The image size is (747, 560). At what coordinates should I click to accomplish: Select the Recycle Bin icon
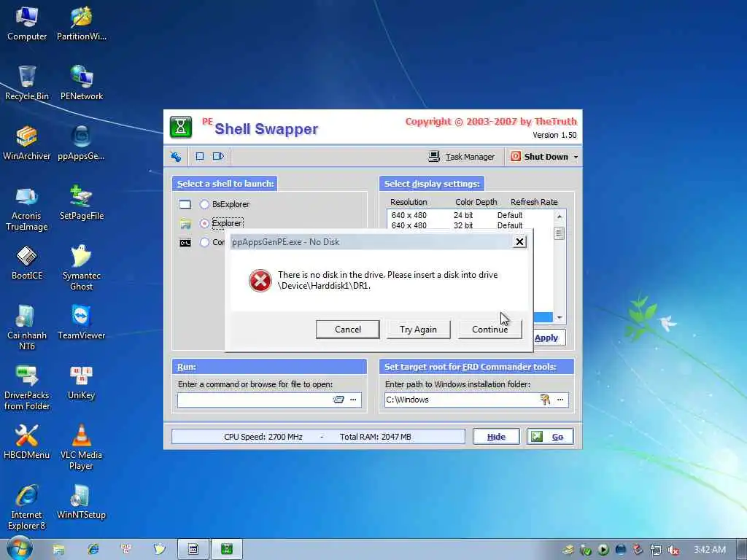27,83
